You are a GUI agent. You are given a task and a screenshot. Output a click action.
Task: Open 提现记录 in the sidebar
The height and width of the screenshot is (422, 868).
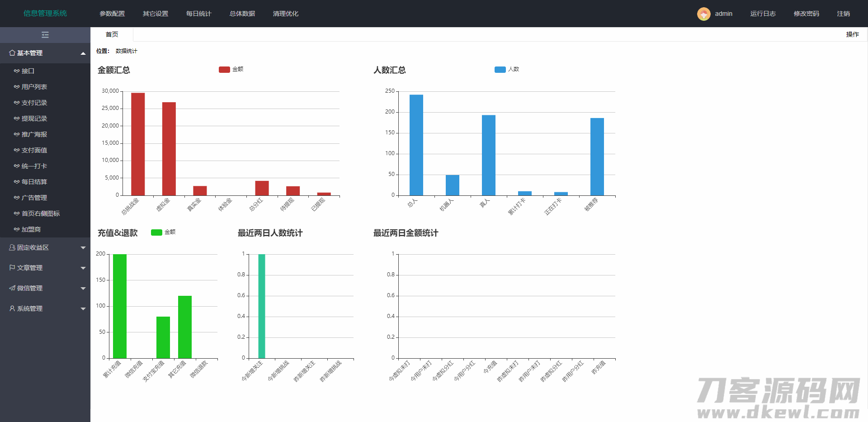34,119
